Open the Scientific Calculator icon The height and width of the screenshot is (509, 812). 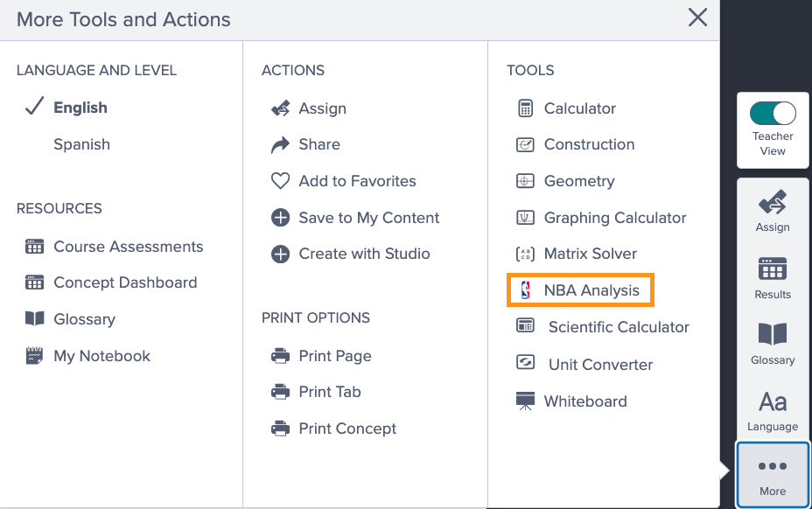tap(525, 327)
